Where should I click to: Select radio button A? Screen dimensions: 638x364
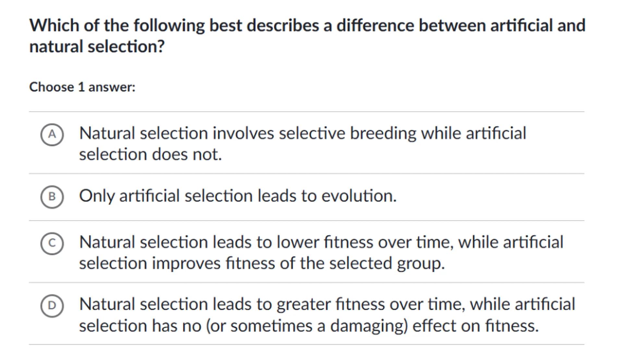click(x=52, y=135)
